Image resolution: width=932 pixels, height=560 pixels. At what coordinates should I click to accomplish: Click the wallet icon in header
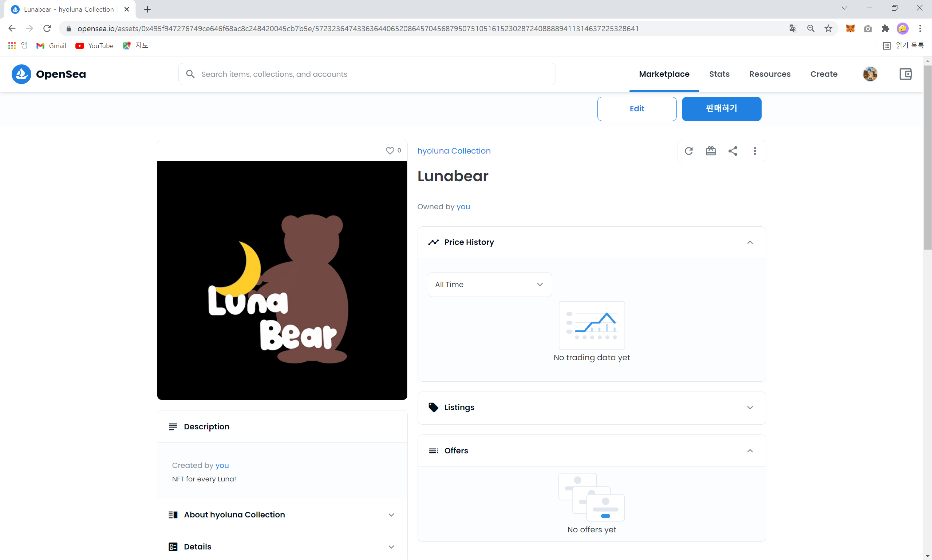pos(905,74)
